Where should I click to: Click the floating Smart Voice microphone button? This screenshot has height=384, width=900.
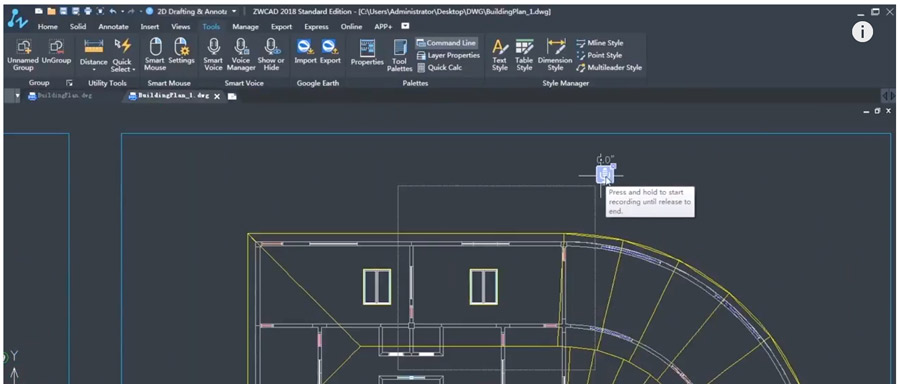[604, 174]
